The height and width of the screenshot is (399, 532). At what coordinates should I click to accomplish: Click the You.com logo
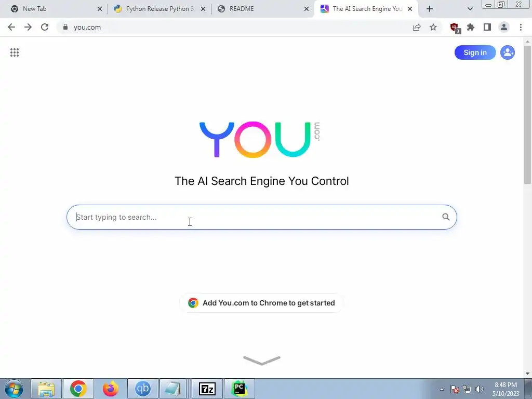point(260,139)
